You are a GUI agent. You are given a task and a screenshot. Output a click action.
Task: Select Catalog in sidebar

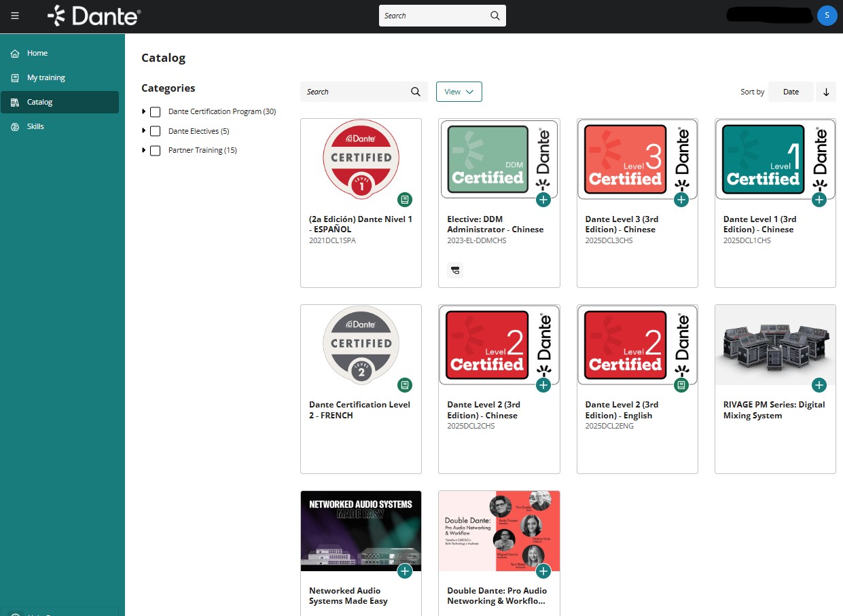[x=59, y=102]
